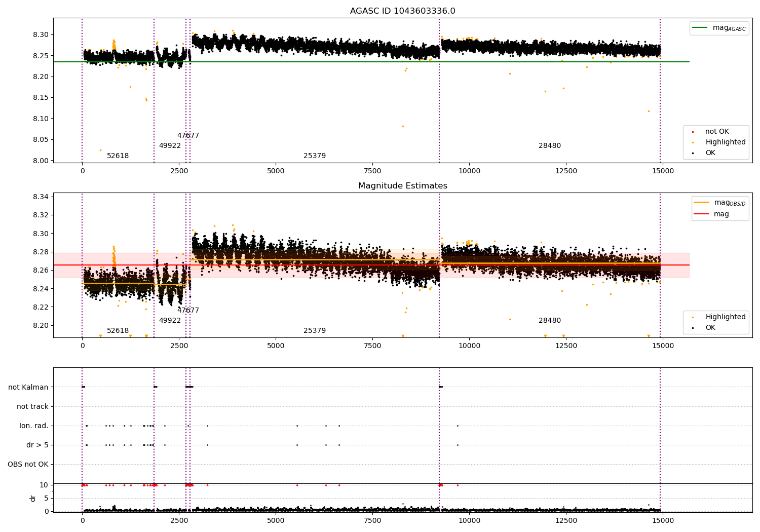The image size is (760, 532).
Task: Click the 8.15 tick on the top plot
Action: [41, 98]
